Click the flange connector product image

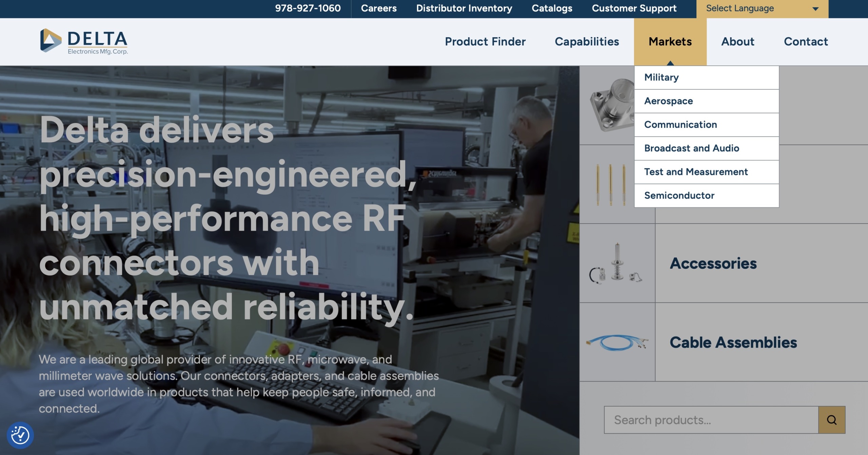pyautogui.click(x=611, y=106)
